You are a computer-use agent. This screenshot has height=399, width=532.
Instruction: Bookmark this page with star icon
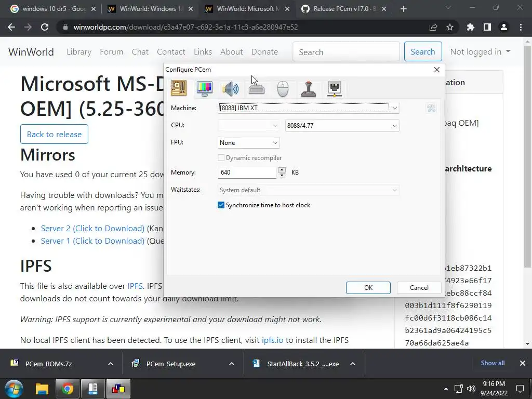pyautogui.click(x=450, y=27)
